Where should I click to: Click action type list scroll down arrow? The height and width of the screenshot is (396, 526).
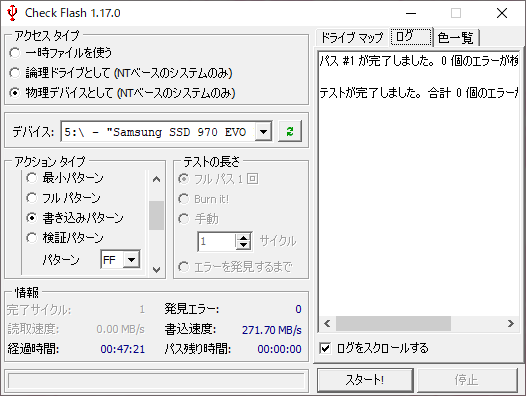pyautogui.click(x=156, y=269)
